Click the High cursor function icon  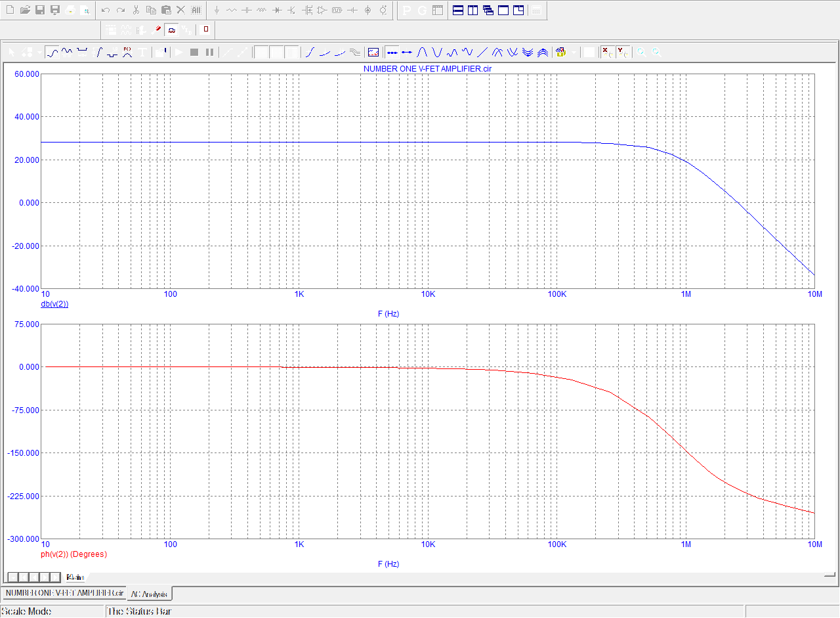coord(452,52)
